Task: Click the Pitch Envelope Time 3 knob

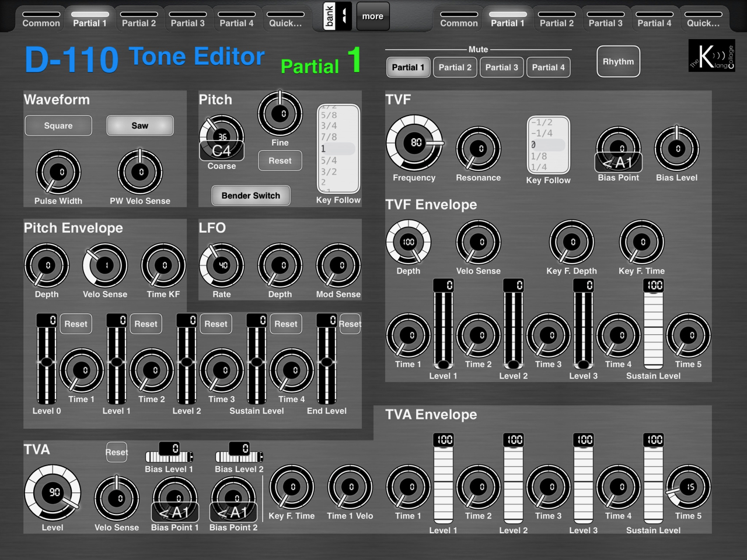Action: coord(222,370)
